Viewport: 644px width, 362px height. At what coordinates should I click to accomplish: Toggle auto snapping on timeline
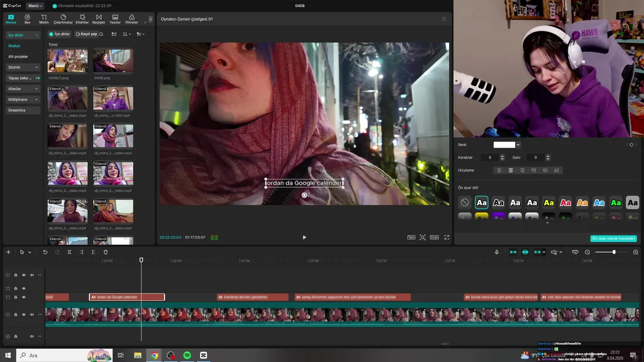click(525, 252)
